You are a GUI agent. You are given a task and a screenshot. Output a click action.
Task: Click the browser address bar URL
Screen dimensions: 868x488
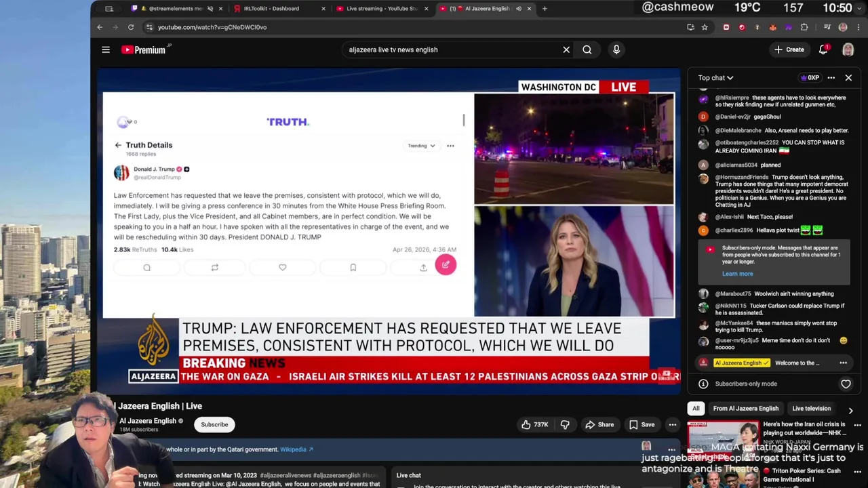(212, 27)
